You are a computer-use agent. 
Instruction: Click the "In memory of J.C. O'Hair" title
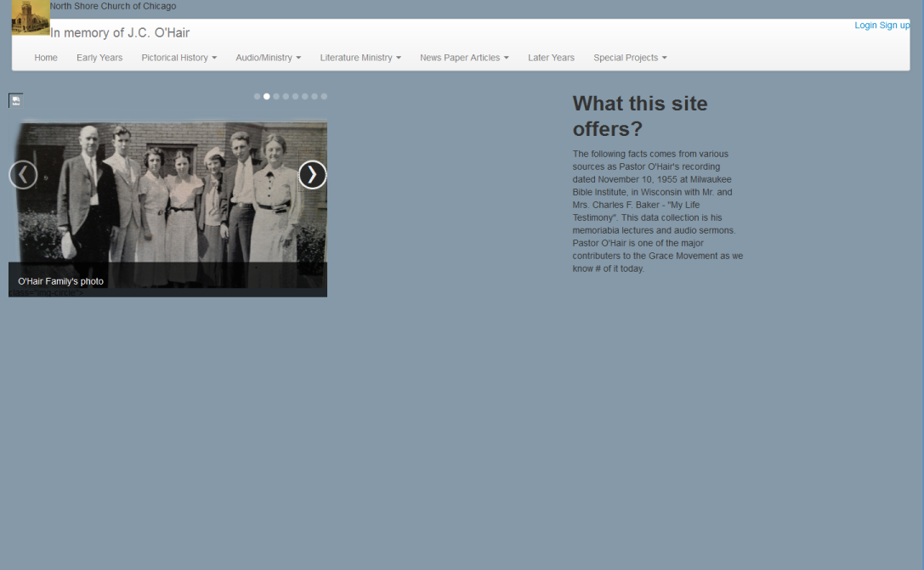[x=120, y=33]
